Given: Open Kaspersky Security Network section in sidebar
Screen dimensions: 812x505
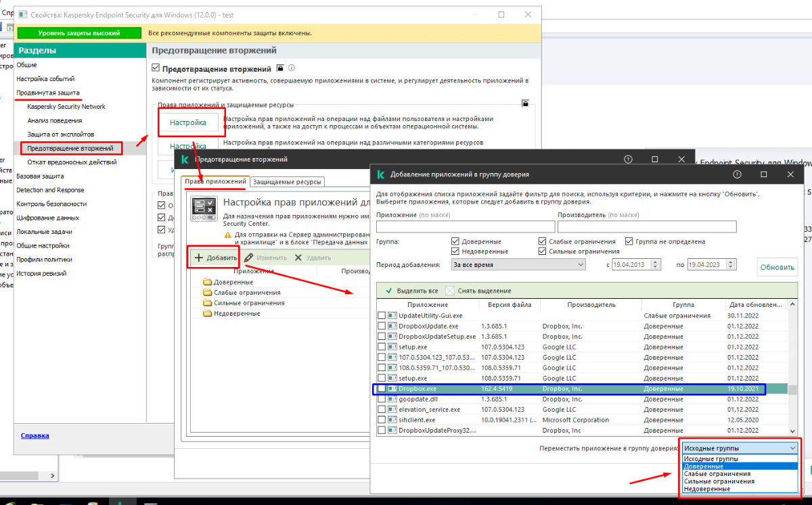Looking at the screenshot, I should pyautogui.click(x=66, y=107).
